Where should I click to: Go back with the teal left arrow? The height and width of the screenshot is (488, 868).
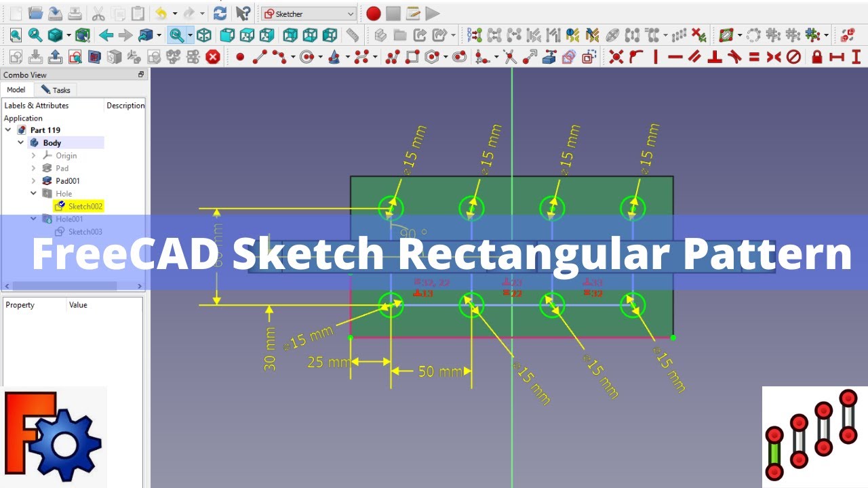pos(106,35)
